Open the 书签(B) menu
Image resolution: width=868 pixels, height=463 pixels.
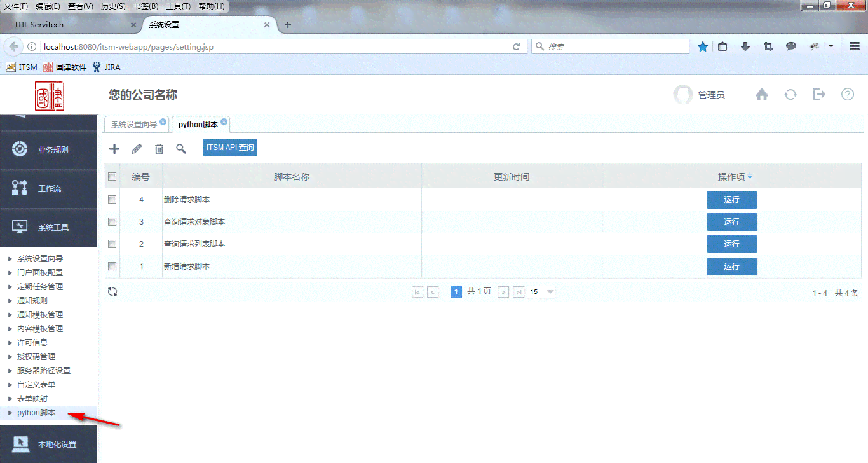point(146,6)
